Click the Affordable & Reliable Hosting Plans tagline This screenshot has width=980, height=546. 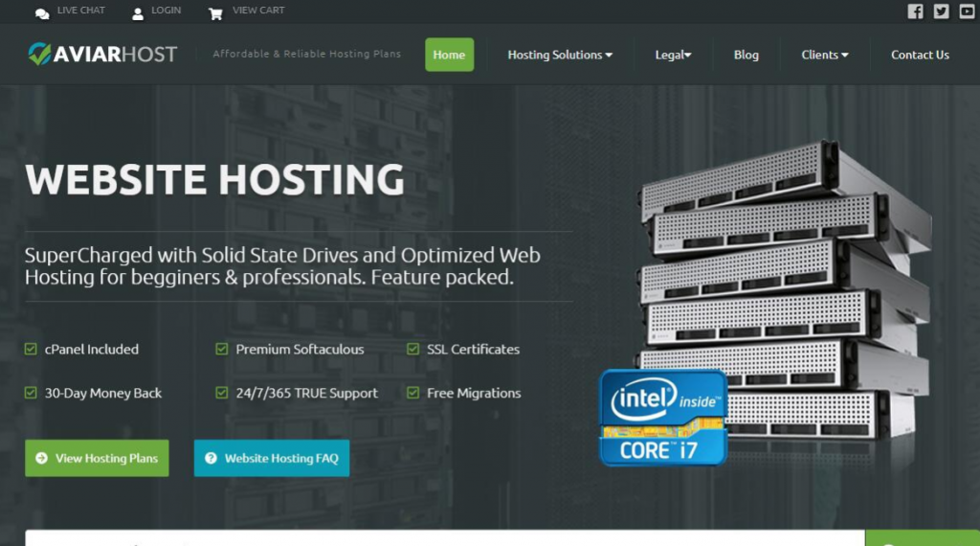pos(307,54)
